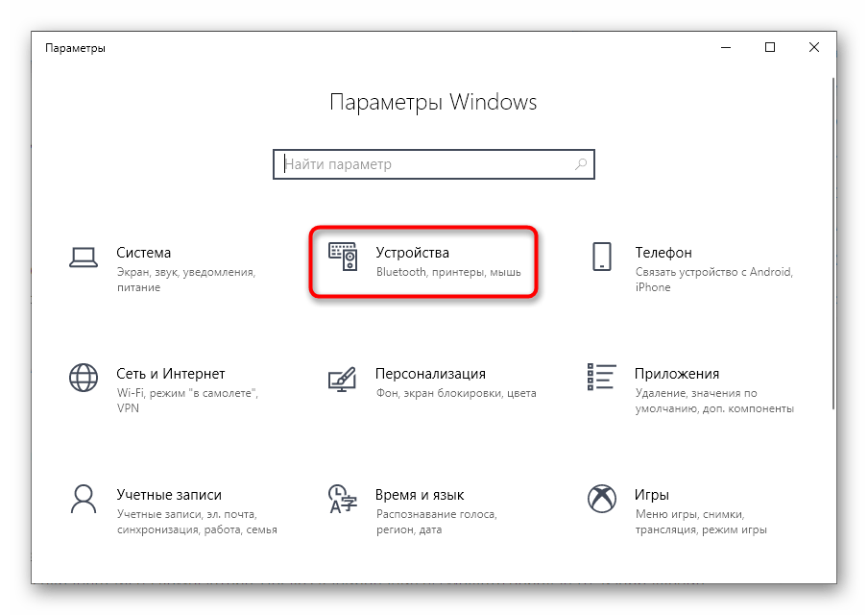Open Время и язык category title
The image size is (868, 615).
pyautogui.click(x=419, y=495)
